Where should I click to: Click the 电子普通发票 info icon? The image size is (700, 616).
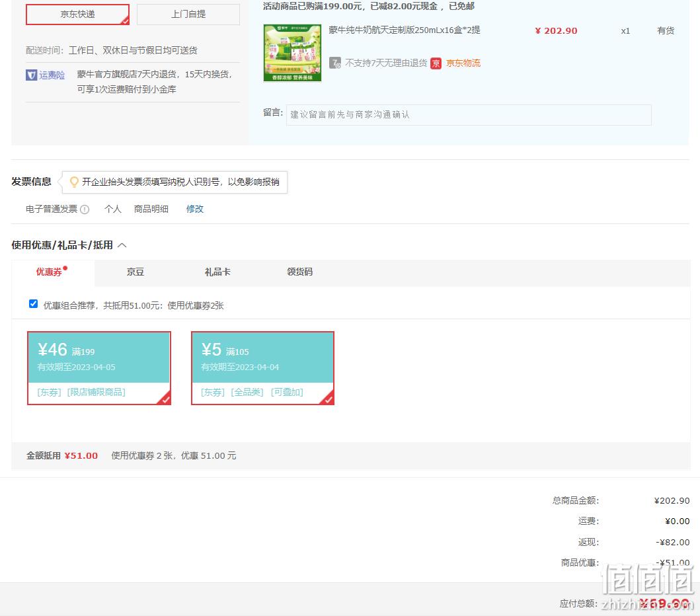click(x=85, y=210)
